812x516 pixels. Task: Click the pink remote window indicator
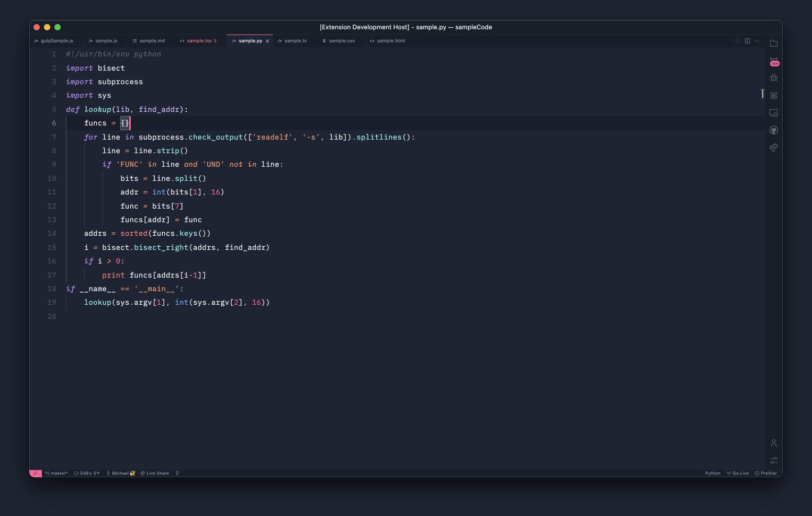tap(35, 473)
